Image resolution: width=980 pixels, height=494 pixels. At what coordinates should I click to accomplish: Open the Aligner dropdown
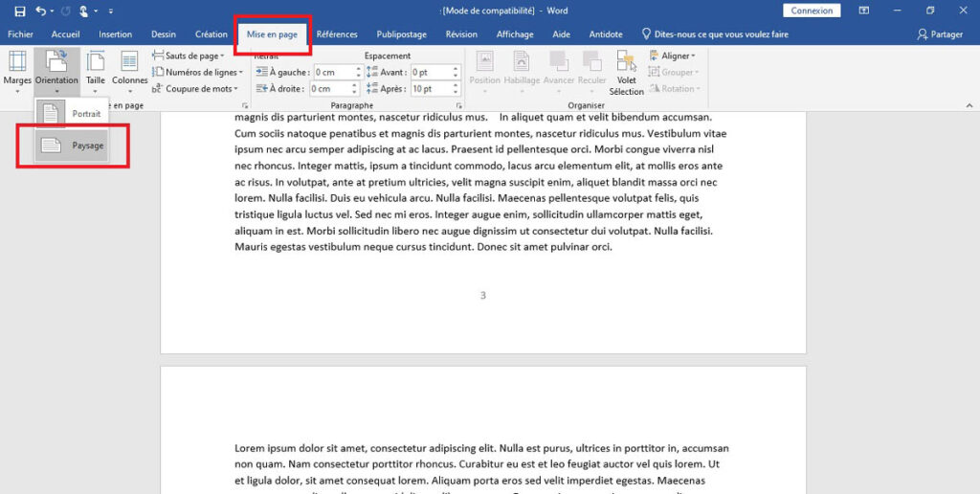[x=673, y=56]
